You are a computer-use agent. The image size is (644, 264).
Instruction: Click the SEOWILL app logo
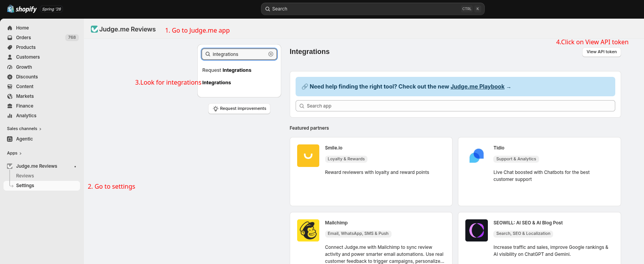(477, 230)
